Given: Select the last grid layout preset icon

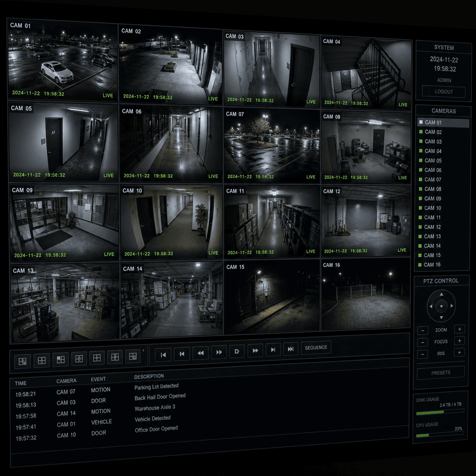Looking at the screenshot, I should [132, 357].
